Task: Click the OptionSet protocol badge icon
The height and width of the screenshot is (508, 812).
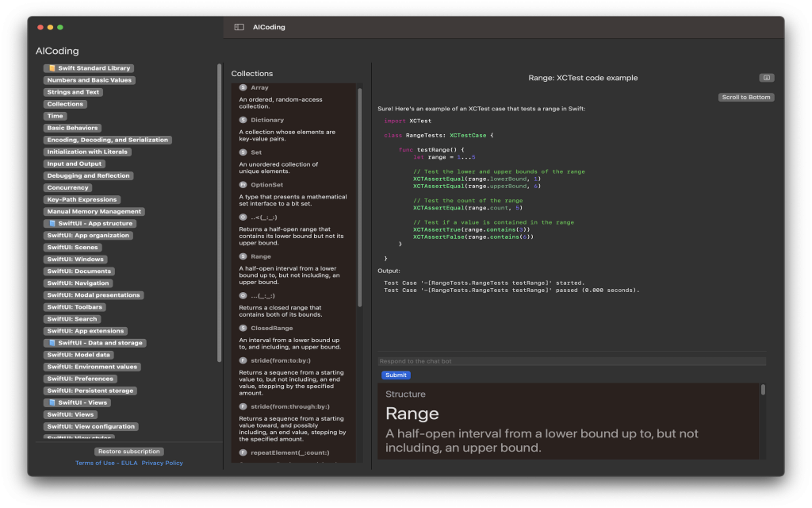Action: coord(243,184)
